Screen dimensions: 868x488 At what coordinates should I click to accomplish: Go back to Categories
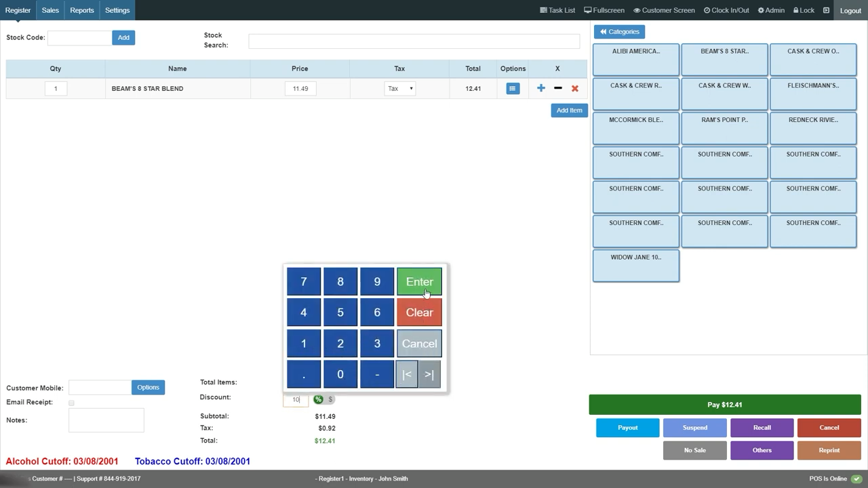(619, 32)
